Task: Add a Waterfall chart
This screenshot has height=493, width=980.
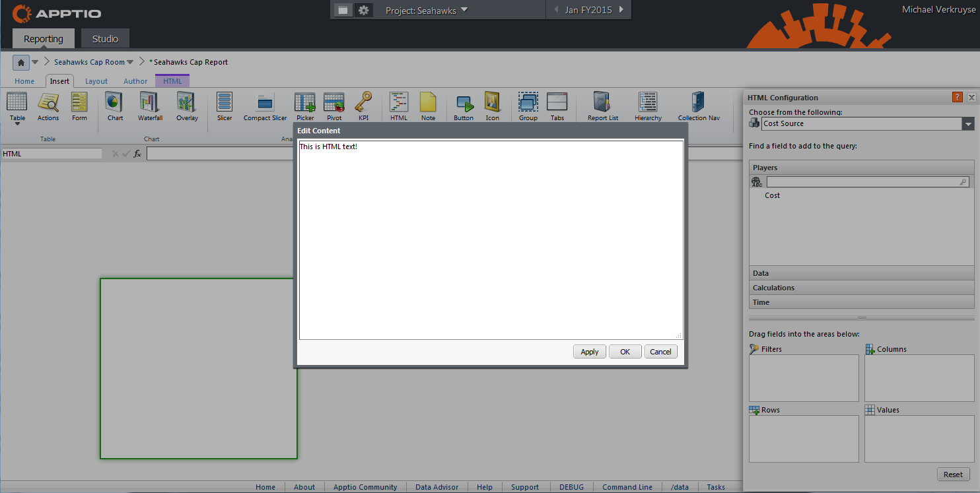Action: [x=150, y=107]
